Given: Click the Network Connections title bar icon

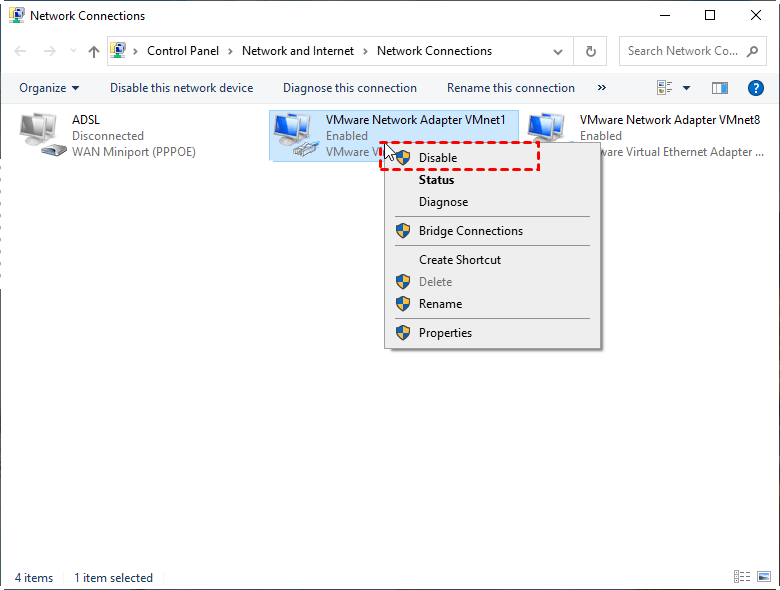Looking at the screenshot, I should pos(16,15).
